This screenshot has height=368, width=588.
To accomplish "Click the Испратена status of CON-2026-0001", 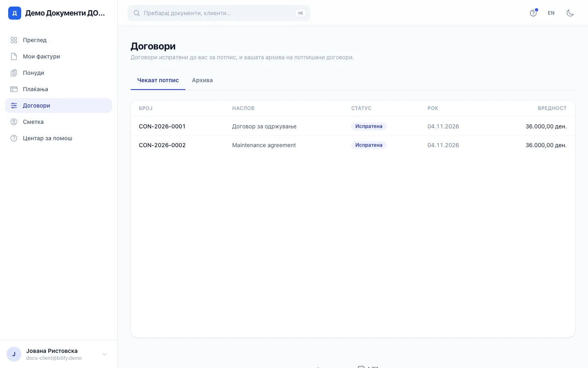I will [369, 126].
